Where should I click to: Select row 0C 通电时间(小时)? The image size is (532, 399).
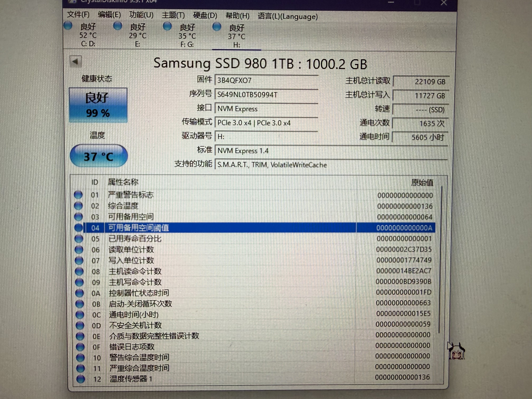(x=254, y=314)
